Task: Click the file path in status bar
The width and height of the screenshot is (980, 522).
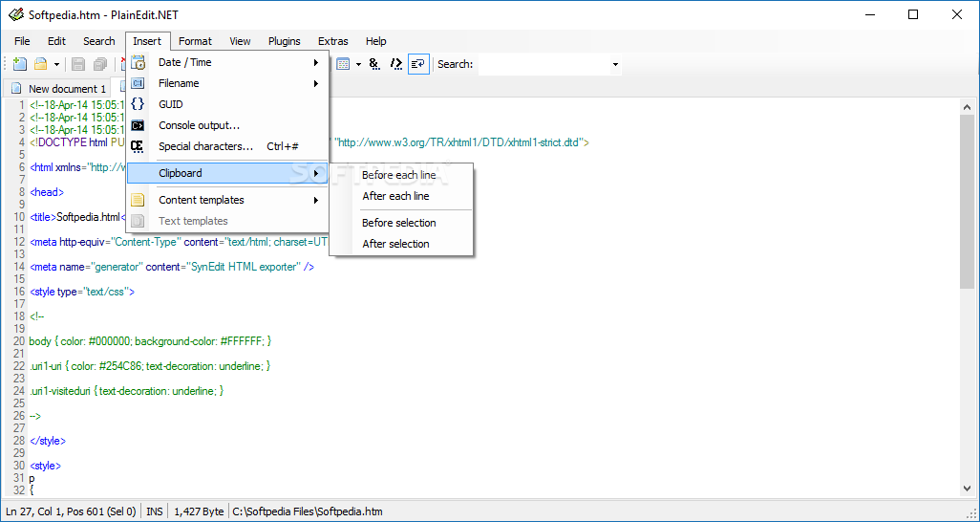Action: 308,511
